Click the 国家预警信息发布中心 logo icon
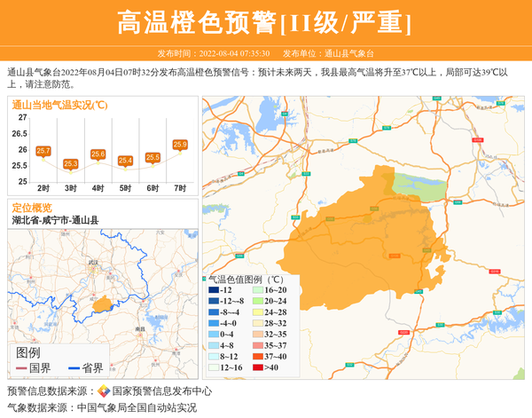This screenshot has width=532, height=418. pos(104,391)
